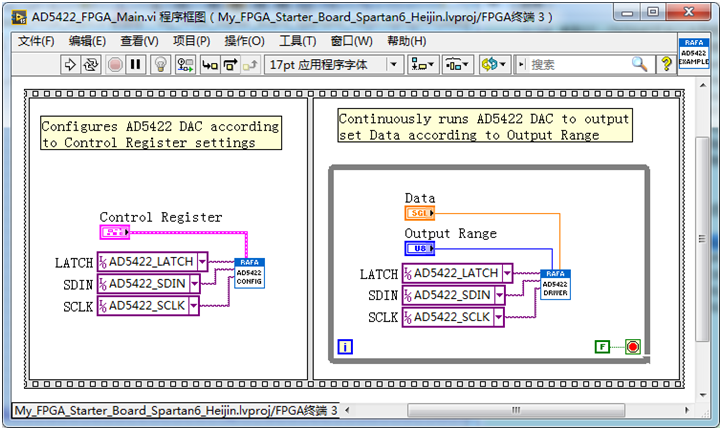Viewport: 722px width, 430px height.
Task: Expand left AD5422_LATCH I/O dropdown arrow
Action: (x=202, y=262)
